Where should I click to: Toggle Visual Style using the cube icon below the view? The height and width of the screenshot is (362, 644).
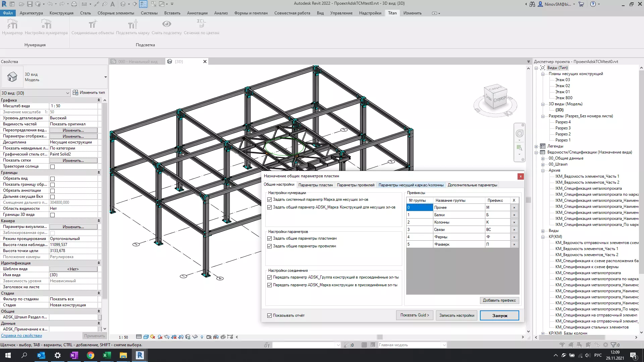(x=146, y=337)
